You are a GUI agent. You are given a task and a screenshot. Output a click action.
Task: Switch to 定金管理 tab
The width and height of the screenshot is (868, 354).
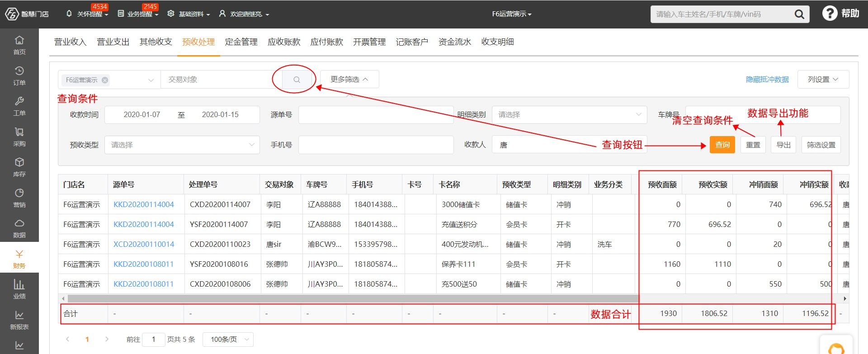(x=241, y=42)
